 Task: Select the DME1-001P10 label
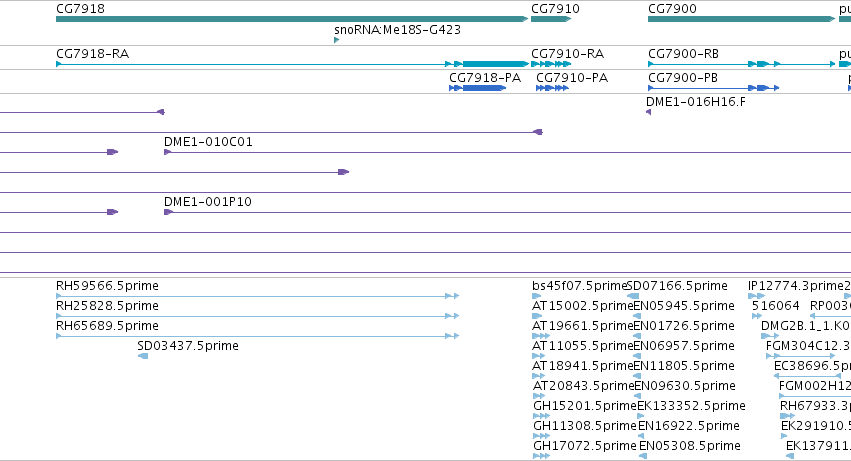208,202
